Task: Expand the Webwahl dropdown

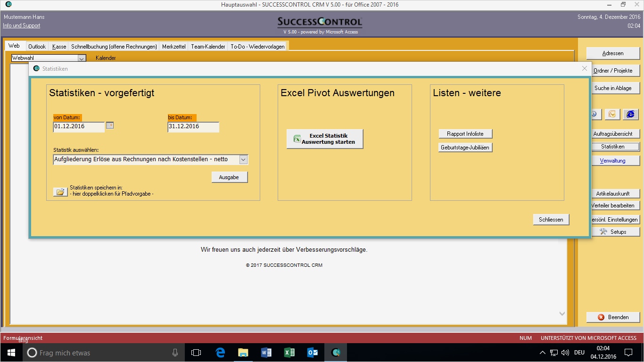Action: pyautogui.click(x=82, y=58)
